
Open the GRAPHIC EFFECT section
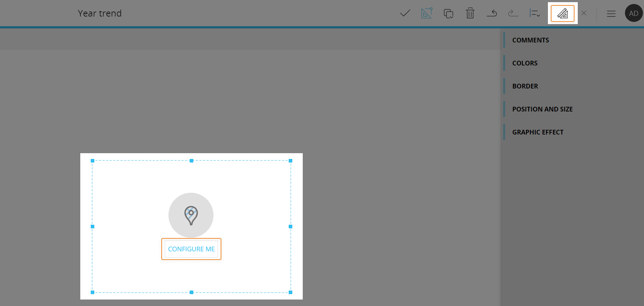537,132
